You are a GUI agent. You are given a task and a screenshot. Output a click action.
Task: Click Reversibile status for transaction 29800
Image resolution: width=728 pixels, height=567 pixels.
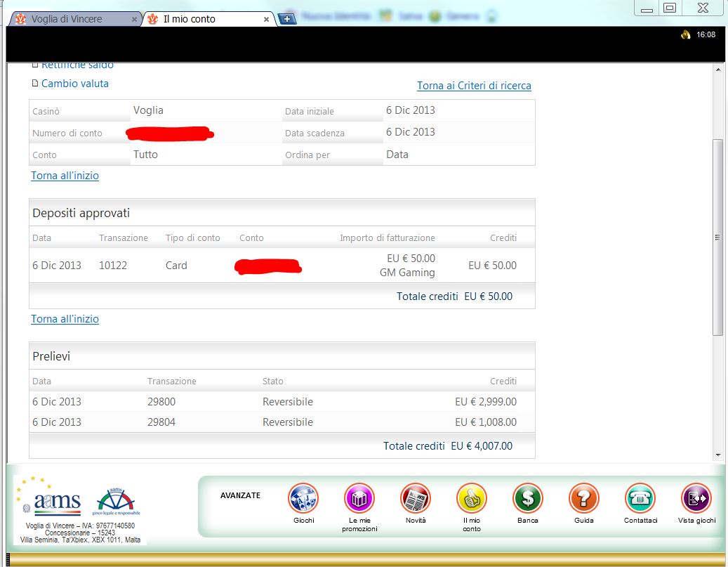pos(288,402)
